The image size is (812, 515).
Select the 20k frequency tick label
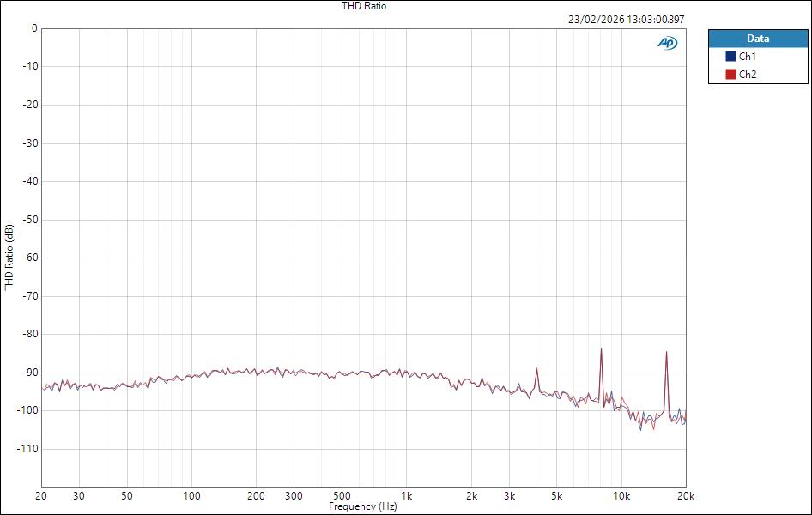point(686,496)
